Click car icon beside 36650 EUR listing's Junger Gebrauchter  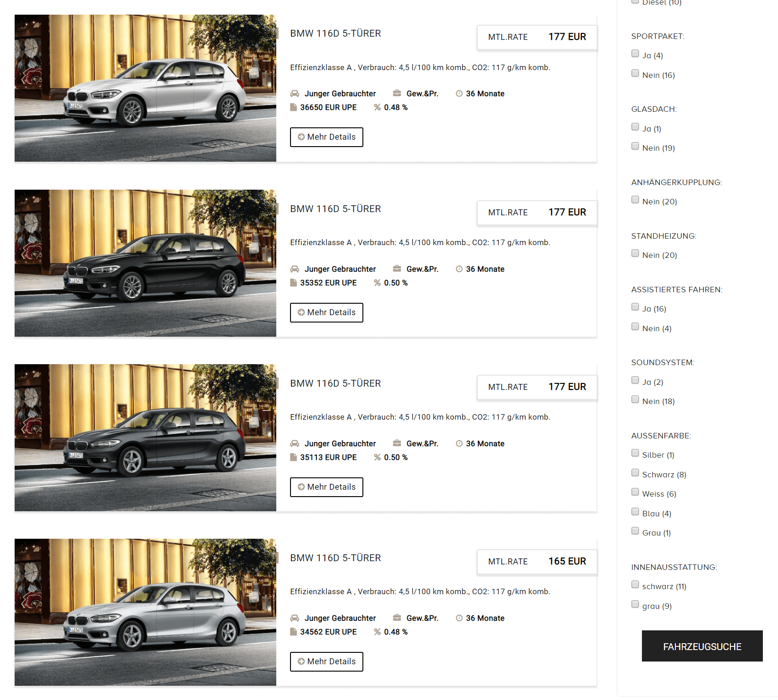pos(295,93)
